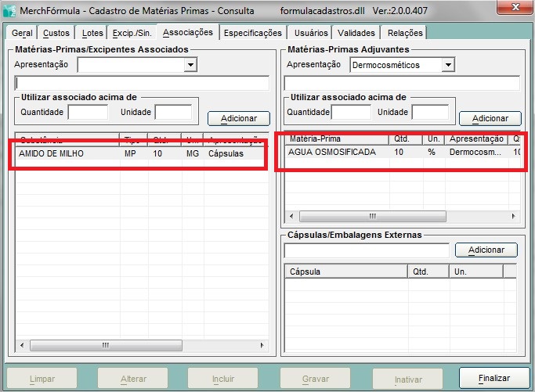Click Adicionar under Matérias-Primas Adjuvantes

tap(490, 118)
